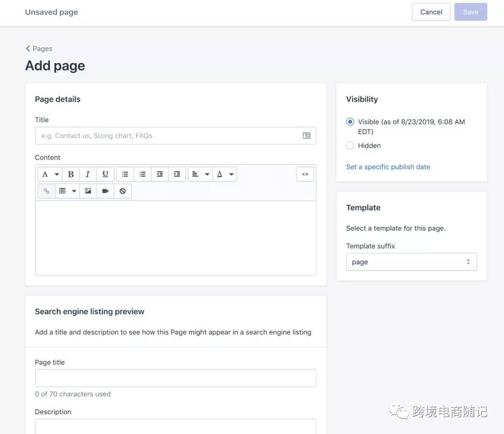Click the card icon inside Title field
504x434 pixels.
307,136
